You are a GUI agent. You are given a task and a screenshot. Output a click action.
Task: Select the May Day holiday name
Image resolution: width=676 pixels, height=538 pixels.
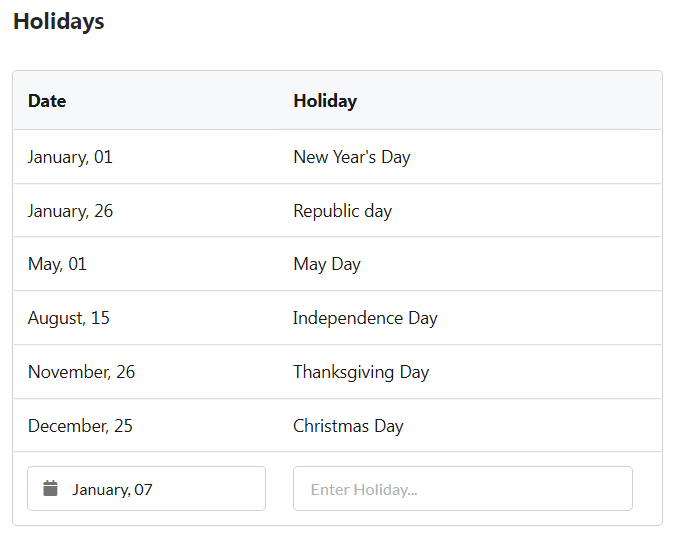[327, 264]
